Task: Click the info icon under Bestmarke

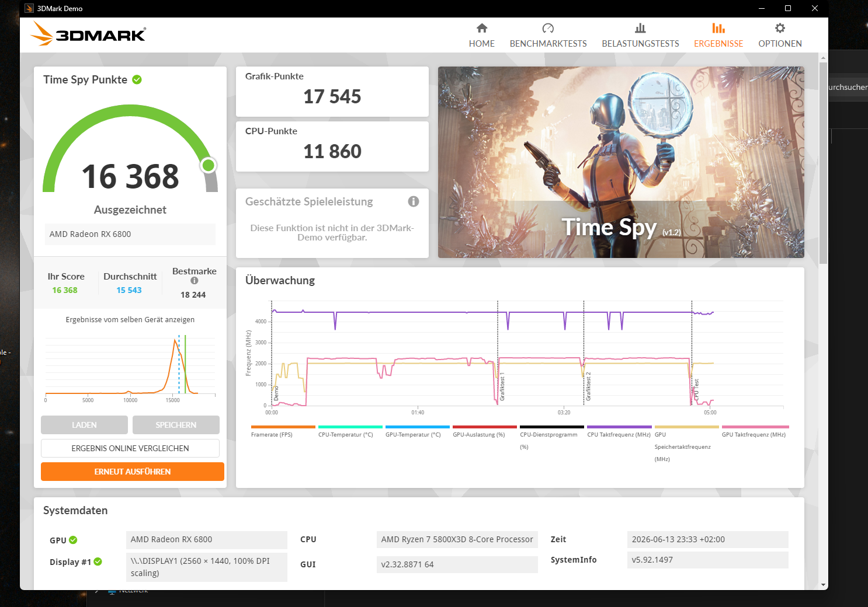Action: 195,281
